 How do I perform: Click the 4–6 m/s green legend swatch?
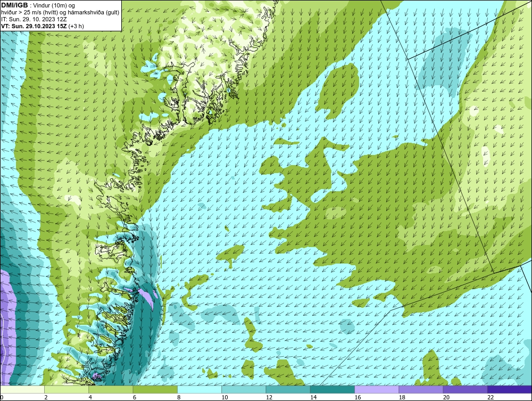[x=111, y=389]
